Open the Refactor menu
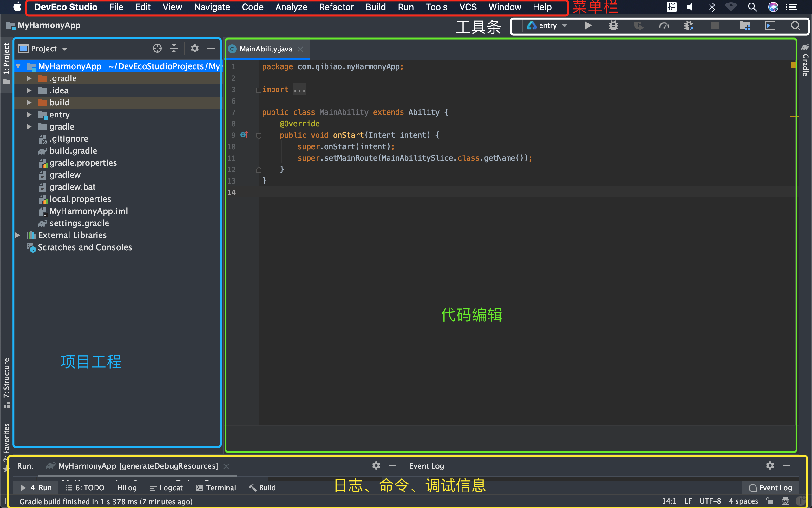 pos(336,7)
